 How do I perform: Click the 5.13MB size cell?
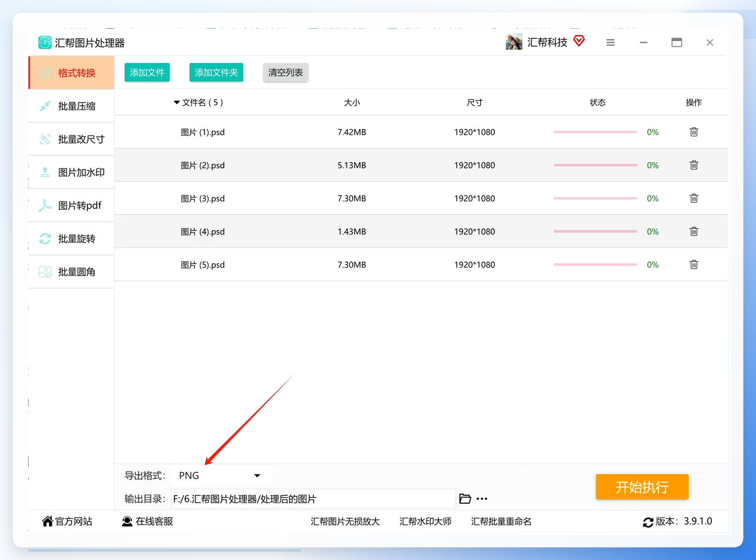[352, 165]
